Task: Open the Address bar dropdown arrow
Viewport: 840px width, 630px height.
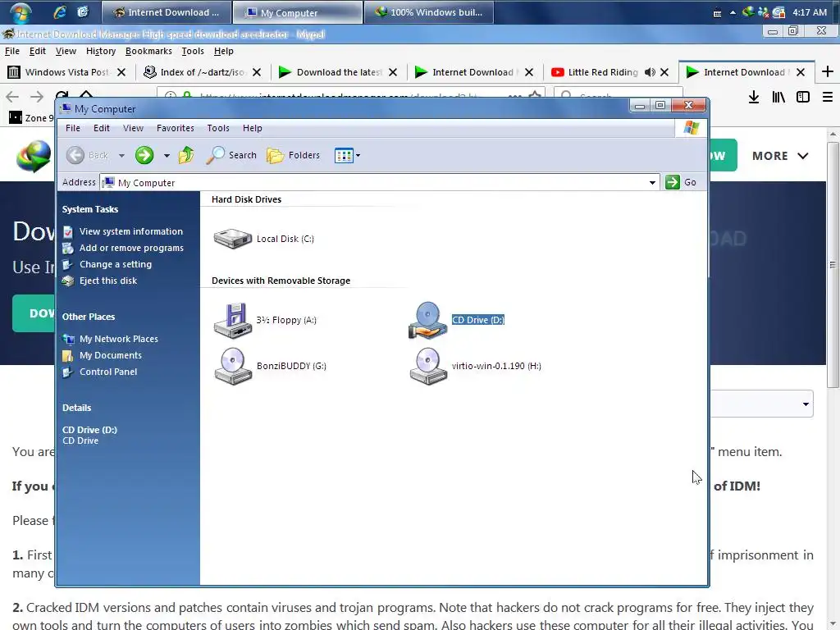Action: 652,183
